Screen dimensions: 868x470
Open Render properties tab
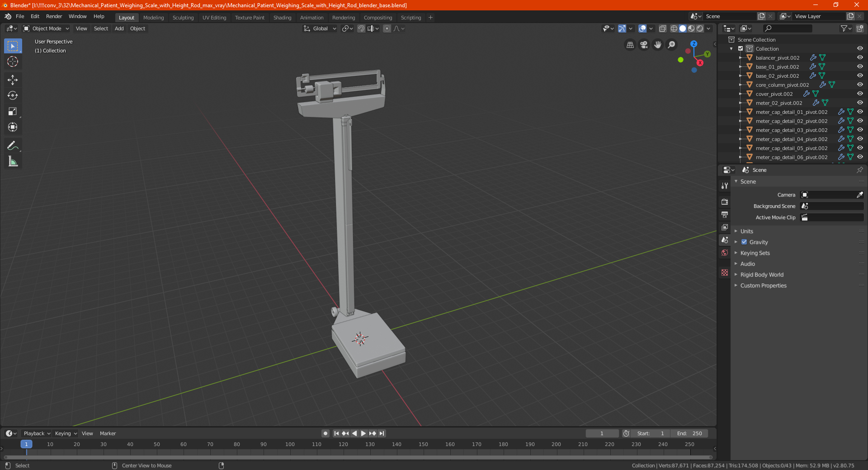(x=725, y=202)
